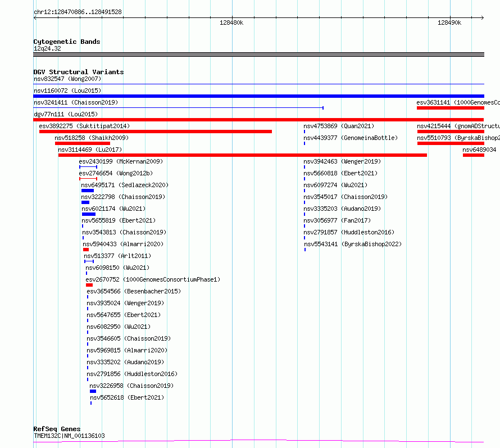
Task: Open nsv5660818 (Ebert2021) variant
Action: (x=340, y=173)
